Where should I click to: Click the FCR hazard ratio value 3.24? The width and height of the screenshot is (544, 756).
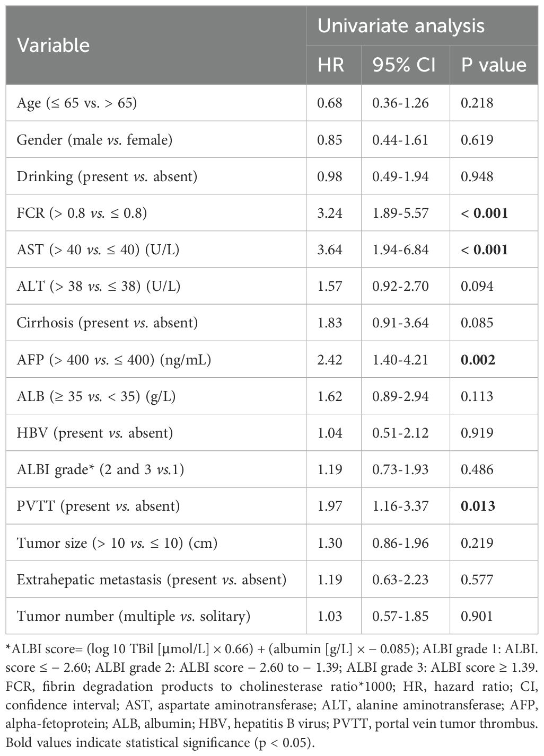330,213
